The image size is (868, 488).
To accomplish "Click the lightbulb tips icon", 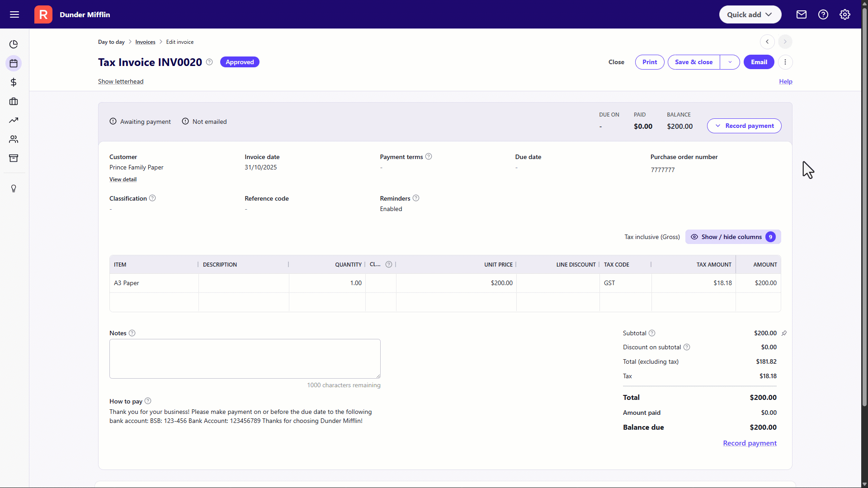I will tap(14, 188).
